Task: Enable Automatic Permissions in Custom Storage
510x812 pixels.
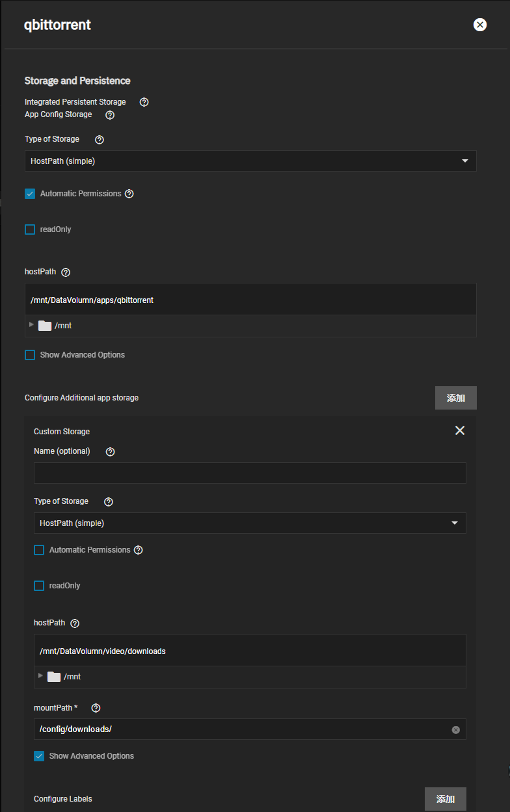Action: coord(39,550)
